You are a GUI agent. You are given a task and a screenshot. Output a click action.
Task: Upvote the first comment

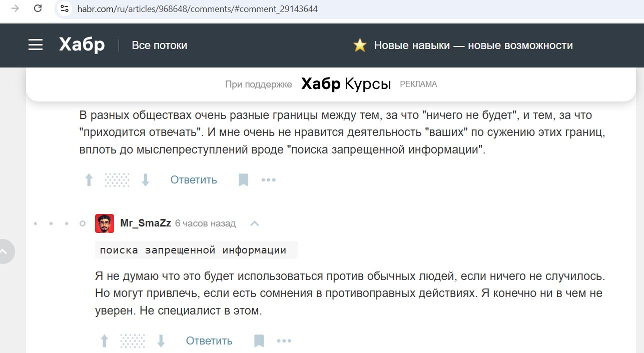pos(89,180)
